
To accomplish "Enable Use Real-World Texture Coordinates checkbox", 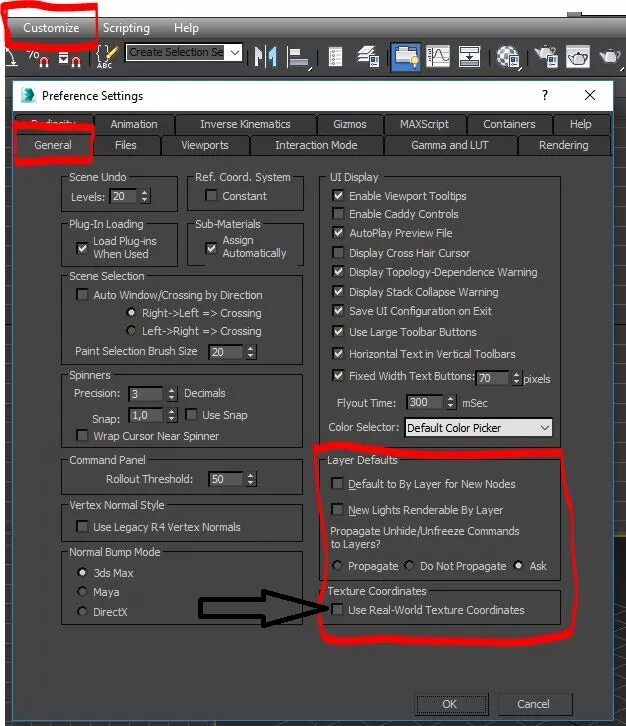I will (337, 609).
